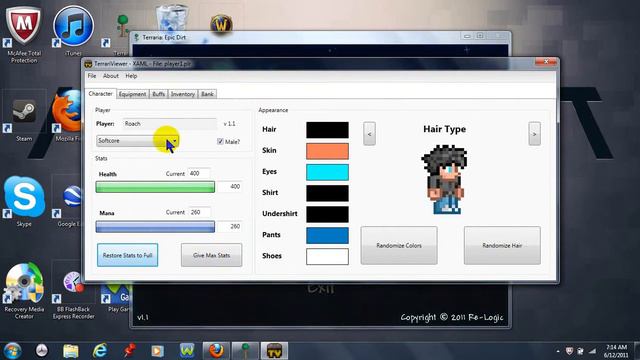Pick the Pants color swatch
The width and height of the screenshot is (640, 360).
tap(327, 236)
